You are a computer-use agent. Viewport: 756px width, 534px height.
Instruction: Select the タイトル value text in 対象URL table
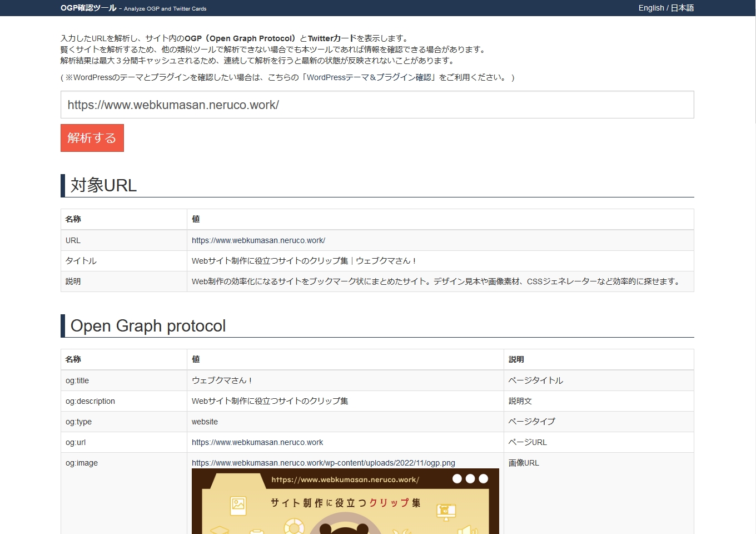tap(304, 261)
